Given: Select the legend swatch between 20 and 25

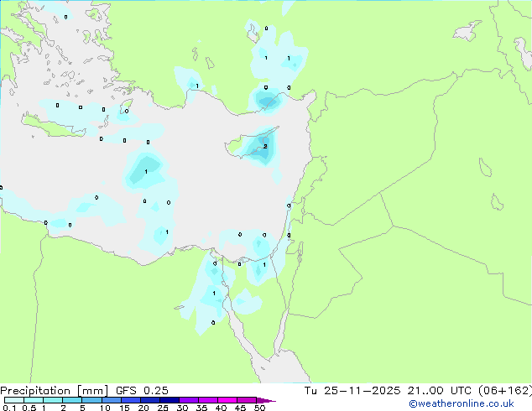Looking at the screenshot, I should tap(150, 400).
